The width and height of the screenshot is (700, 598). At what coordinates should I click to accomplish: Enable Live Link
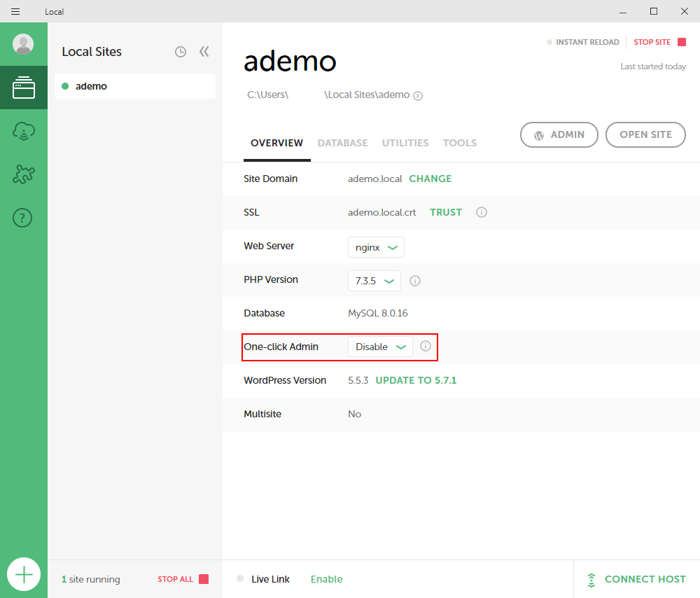coord(327,579)
